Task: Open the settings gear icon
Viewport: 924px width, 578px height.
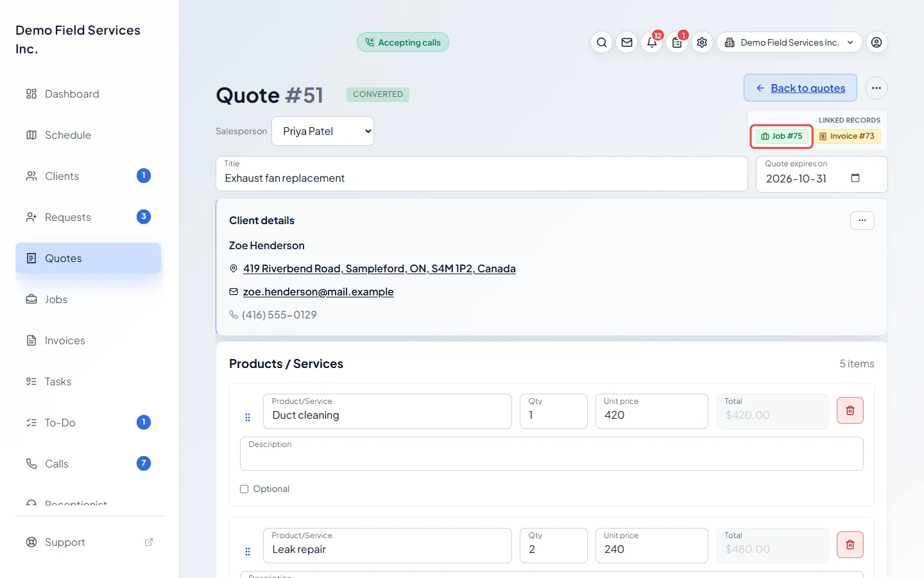Action: tap(702, 42)
